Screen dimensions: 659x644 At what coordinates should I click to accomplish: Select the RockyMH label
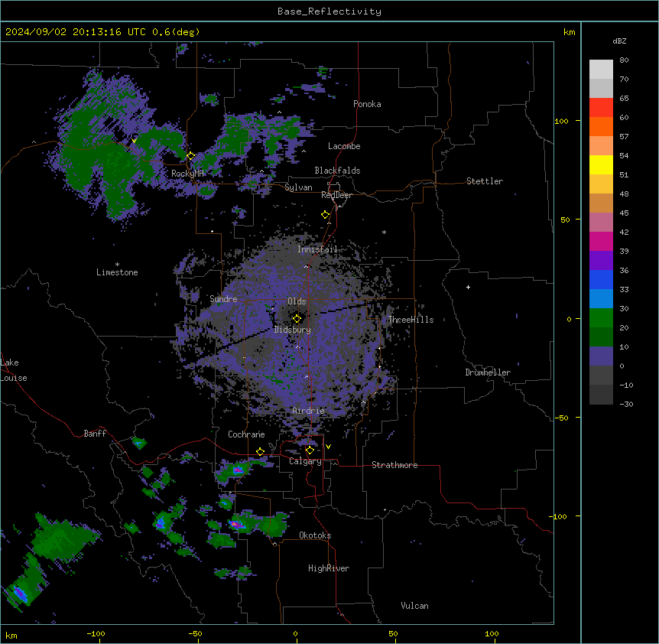click(x=187, y=174)
